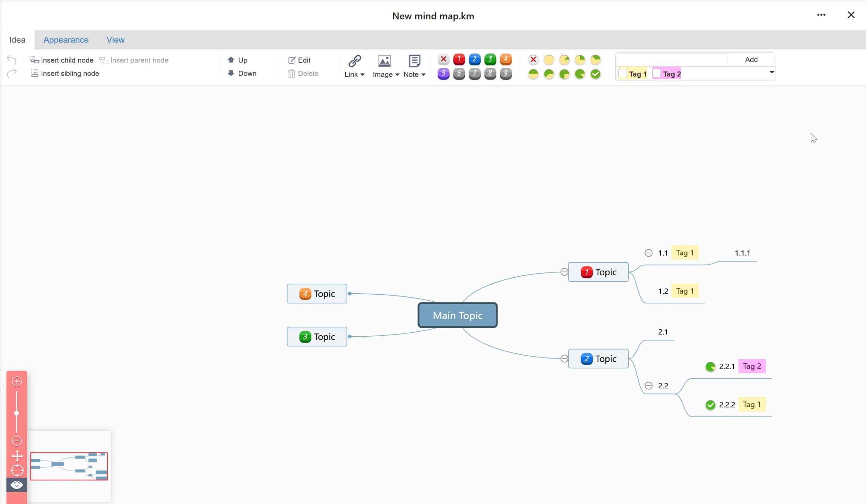Select node 1.1.1
Screen dimensions: 866x504
pos(742,253)
